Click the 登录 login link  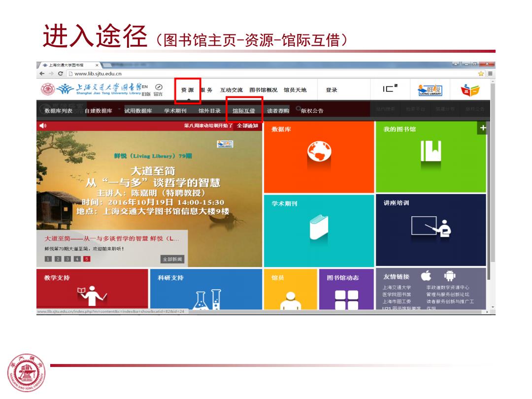(x=332, y=90)
